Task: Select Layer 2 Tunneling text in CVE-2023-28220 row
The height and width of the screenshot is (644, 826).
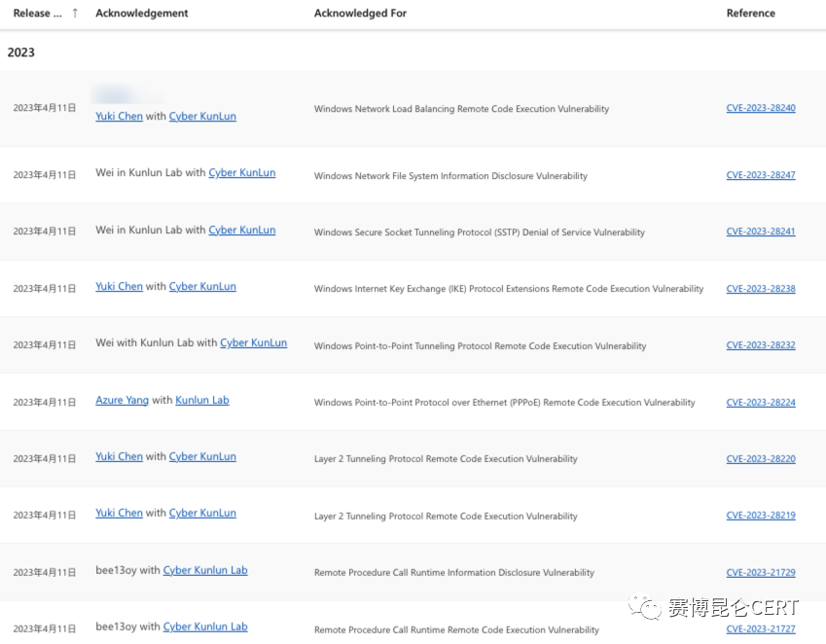Action: tap(446, 458)
